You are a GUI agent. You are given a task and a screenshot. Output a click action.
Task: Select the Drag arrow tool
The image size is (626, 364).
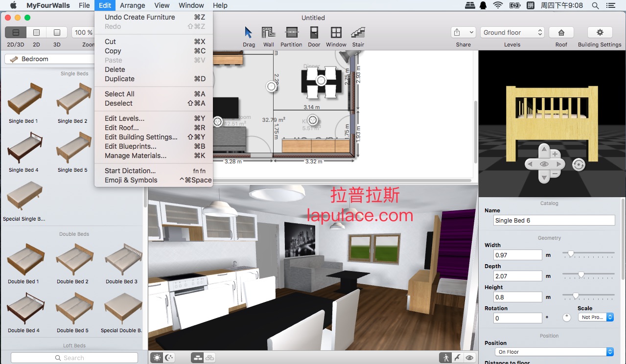click(249, 33)
